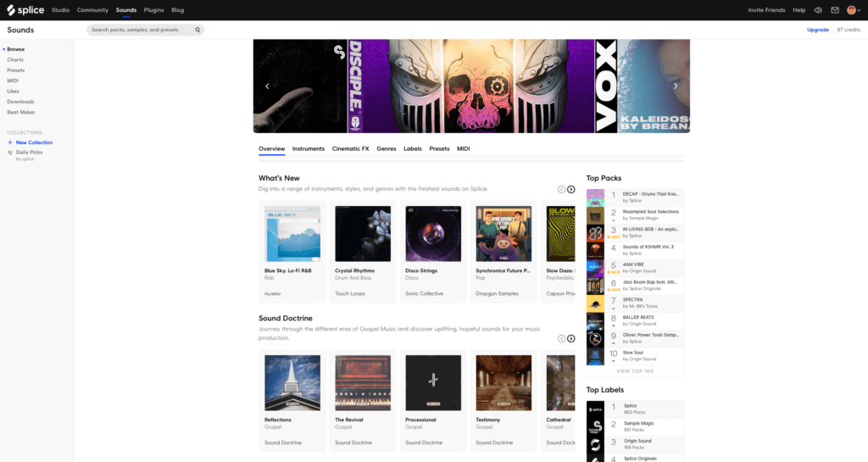Switch to the Instruments tab

click(309, 149)
